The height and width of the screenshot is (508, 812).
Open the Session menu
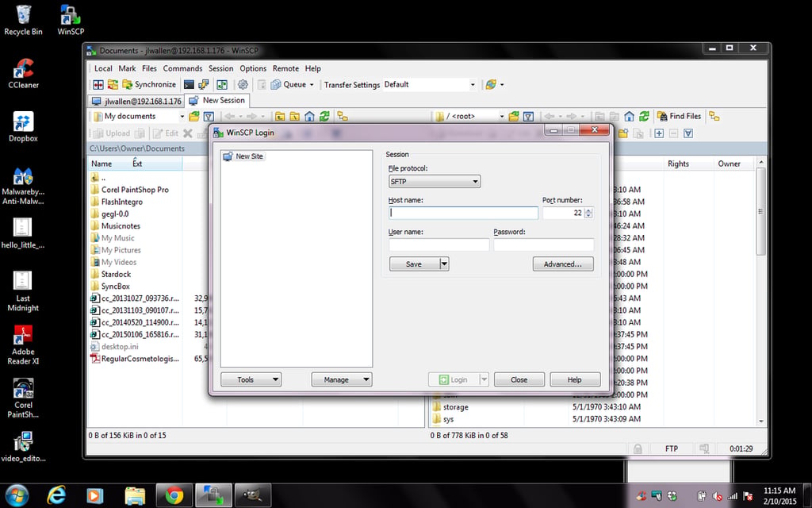(x=220, y=68)
